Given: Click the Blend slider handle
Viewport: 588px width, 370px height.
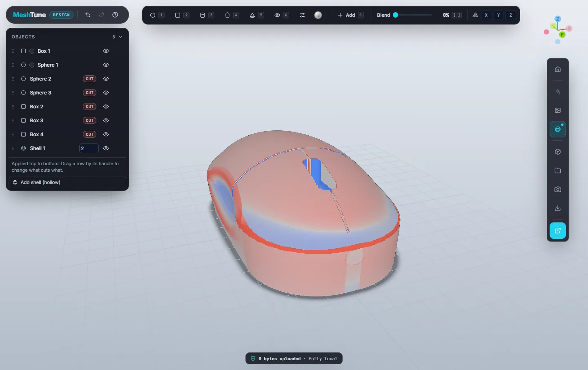Looking at the screenshot, I should point(395,15).
